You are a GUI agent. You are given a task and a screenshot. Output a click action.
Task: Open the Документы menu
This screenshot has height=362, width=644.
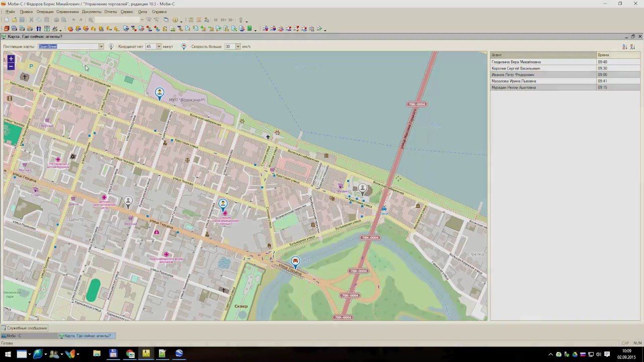[x=92, y=12]
